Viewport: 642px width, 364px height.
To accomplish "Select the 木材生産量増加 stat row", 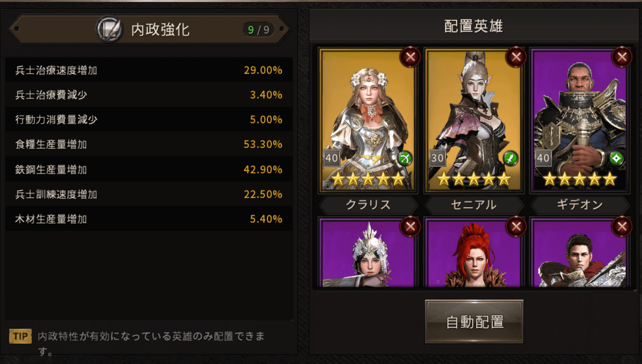I will pyautogui.click(x=149, y=219).
